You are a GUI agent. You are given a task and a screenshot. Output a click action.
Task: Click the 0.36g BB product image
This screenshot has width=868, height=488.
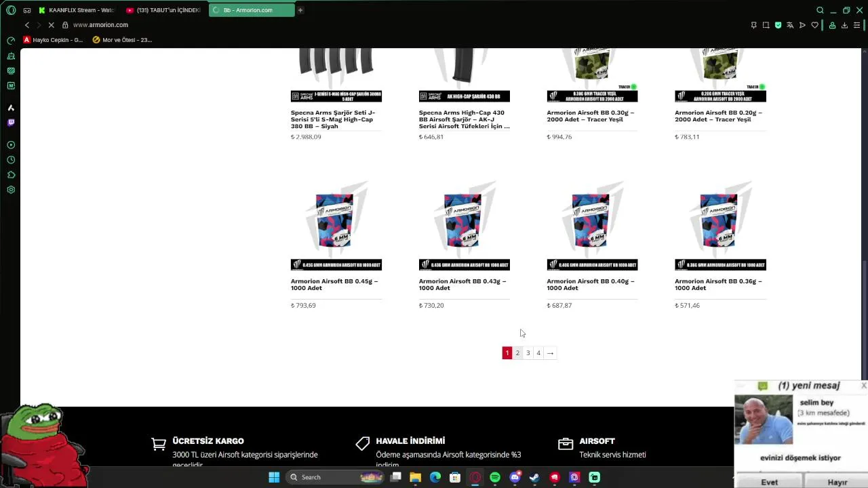click(720, 225)
